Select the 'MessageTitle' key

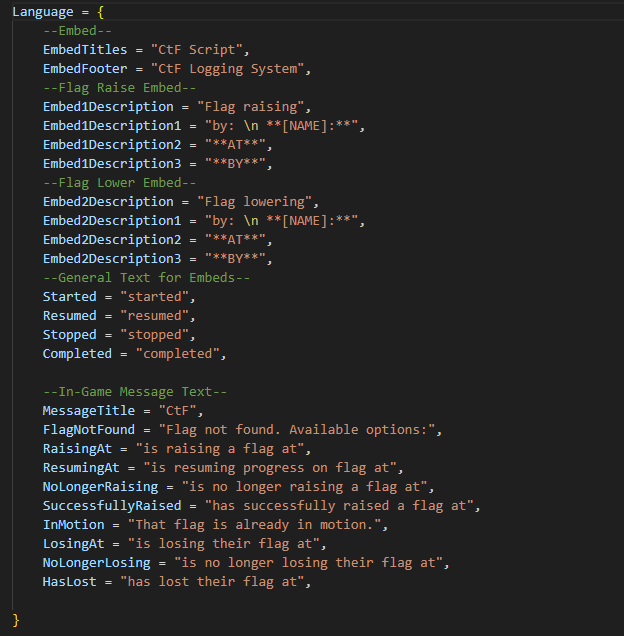(88, 411)
